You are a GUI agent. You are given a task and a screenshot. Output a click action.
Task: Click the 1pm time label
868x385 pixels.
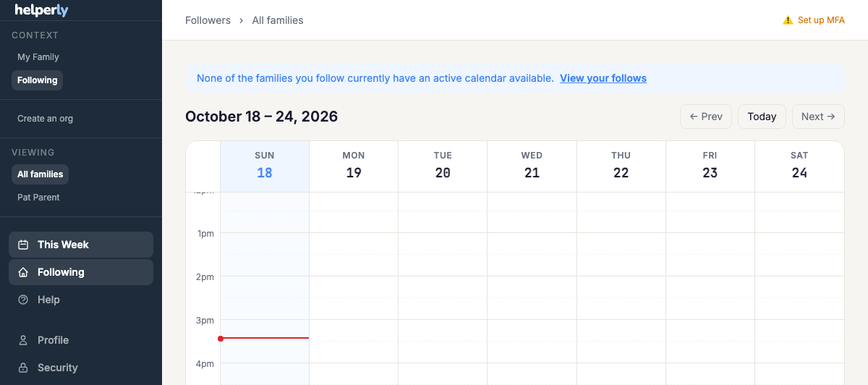[206, 234]
